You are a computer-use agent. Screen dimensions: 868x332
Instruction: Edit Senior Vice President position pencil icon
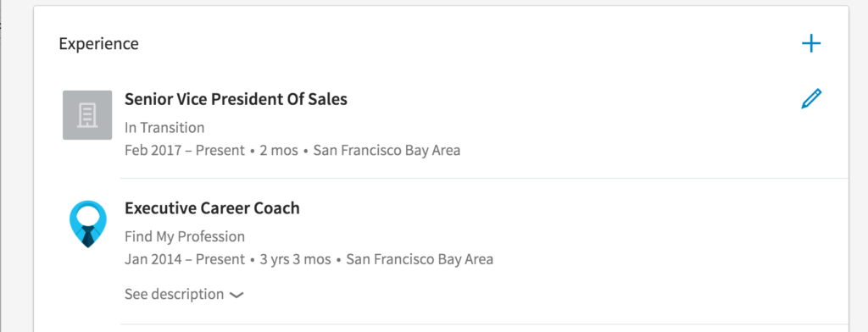pyautogui.click(x=811, y=99)
